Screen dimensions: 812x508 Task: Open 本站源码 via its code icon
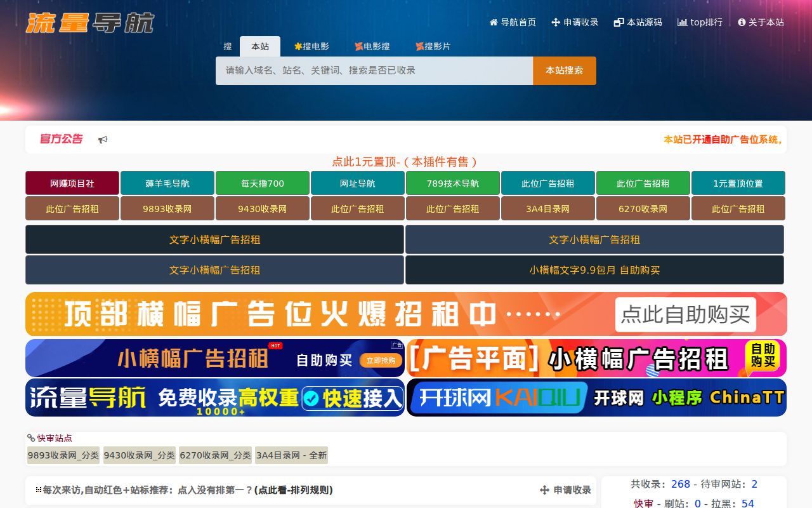pos(618,21)
